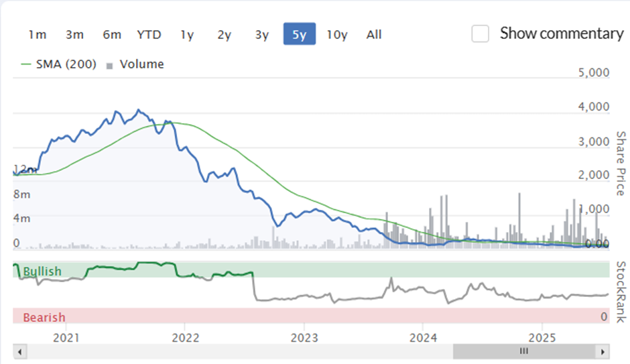Click the Bullish StockRank band label
The image size is (630, 364).
(42, 271)
